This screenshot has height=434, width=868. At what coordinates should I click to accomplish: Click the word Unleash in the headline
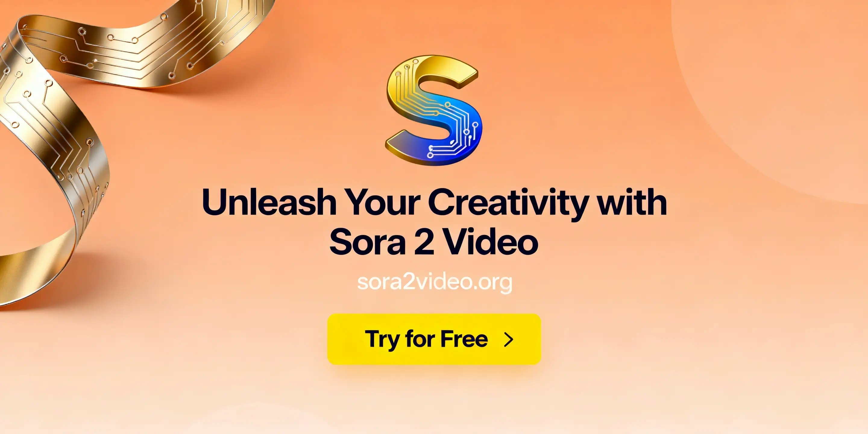point(269,202)
